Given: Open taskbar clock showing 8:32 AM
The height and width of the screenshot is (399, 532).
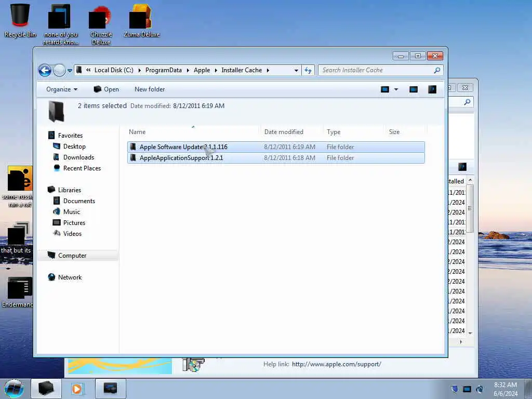Looking at the screenshot, I should tap(506, 389).
